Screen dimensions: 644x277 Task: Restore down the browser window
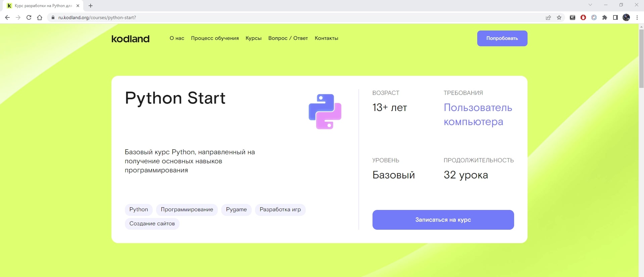621,5
